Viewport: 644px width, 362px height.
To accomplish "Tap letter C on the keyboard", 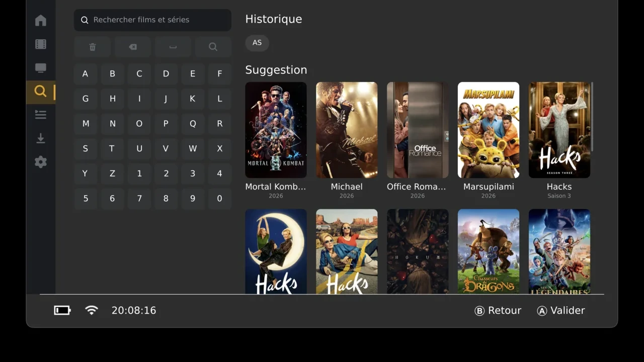I will point(139,74).
